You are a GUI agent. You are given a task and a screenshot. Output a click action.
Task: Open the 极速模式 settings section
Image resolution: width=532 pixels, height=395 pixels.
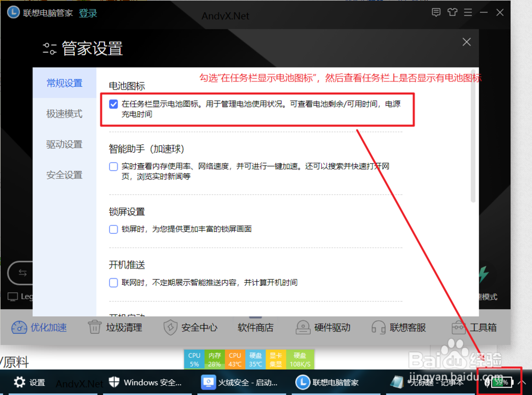click(65, 113)
